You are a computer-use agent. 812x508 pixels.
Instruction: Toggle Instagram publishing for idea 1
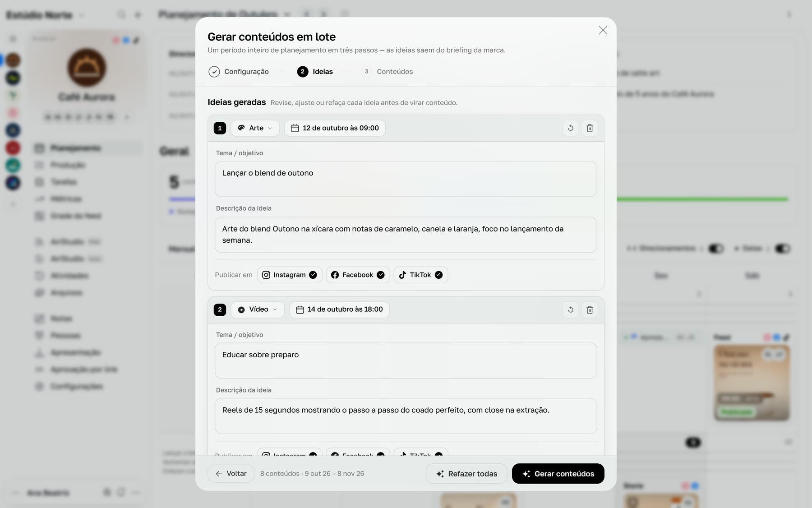[290, 275]
